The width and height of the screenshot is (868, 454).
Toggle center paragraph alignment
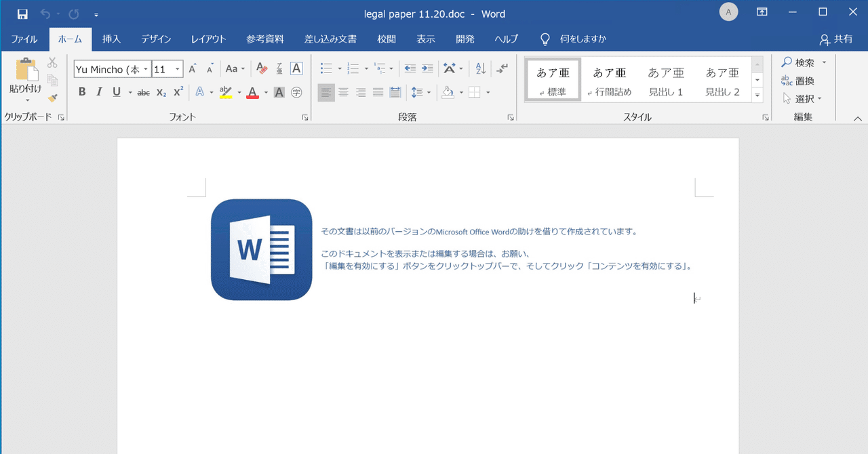(344, 92)
